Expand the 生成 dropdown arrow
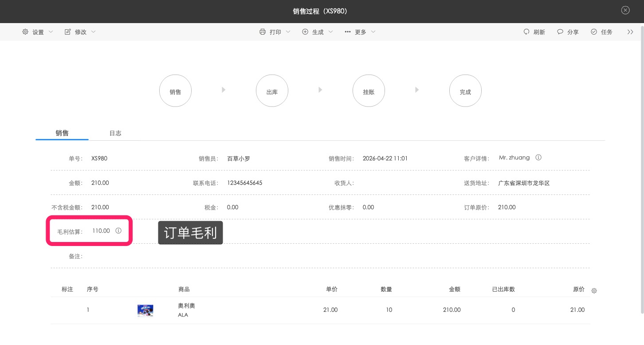Screen dimensions: 644x345 coord(330,32)
